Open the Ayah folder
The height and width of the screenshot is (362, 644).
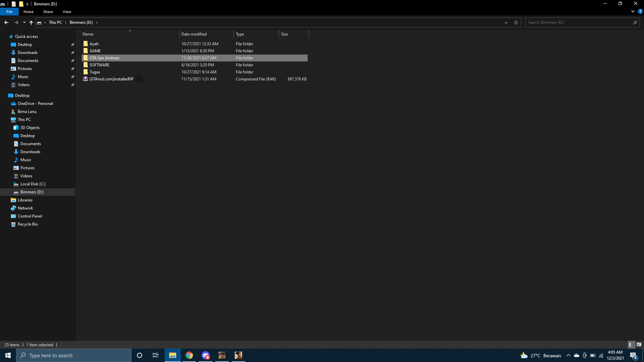click(94, 44)
